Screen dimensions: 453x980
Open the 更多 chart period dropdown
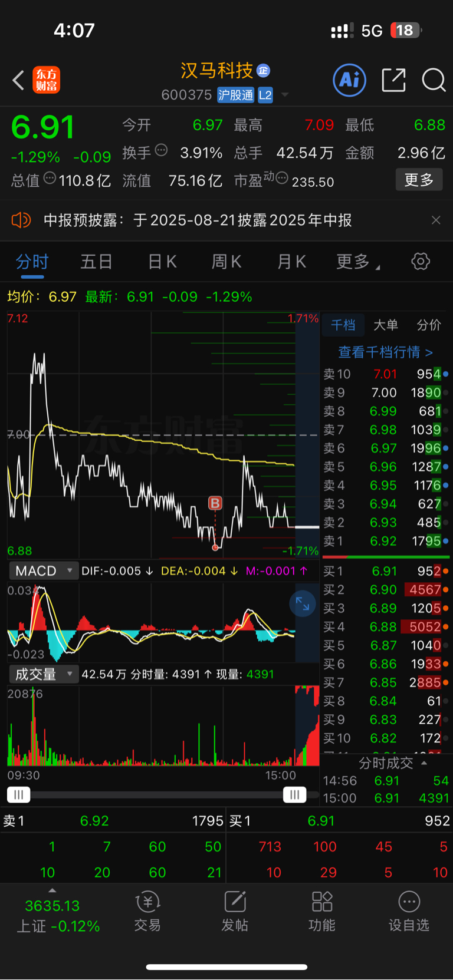point(358,262)
